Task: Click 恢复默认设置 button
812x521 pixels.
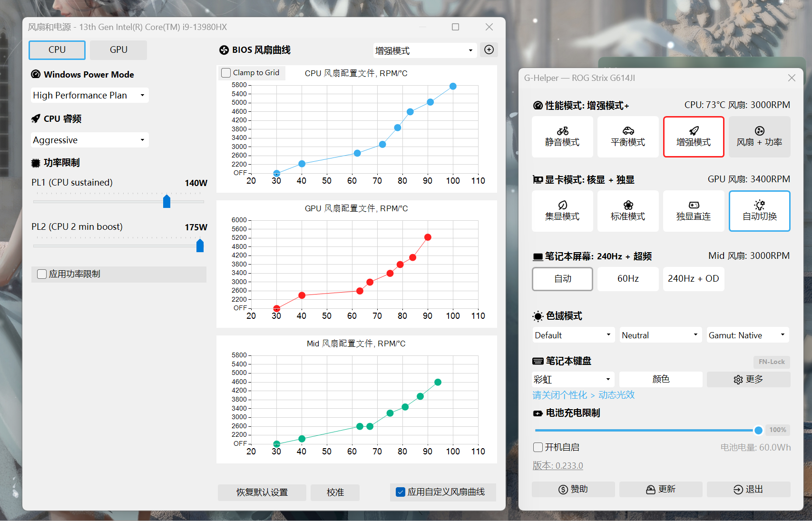Action: tap(262, 492)
